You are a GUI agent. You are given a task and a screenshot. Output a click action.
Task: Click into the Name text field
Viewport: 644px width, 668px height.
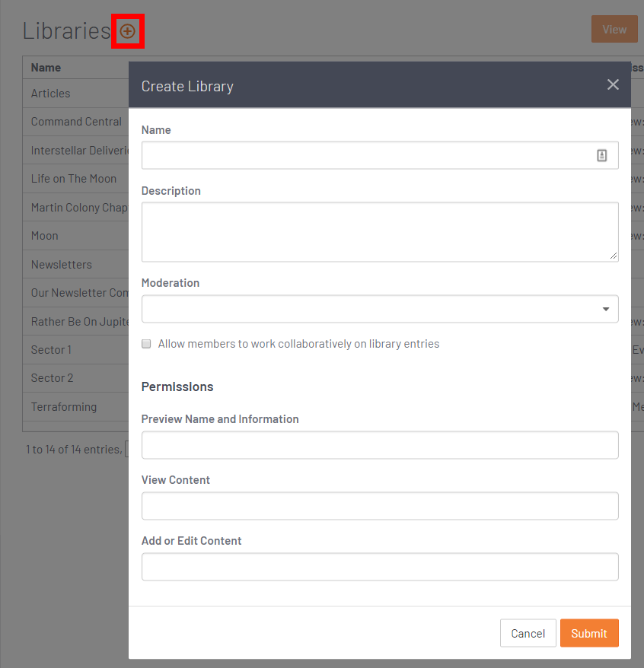365,155
